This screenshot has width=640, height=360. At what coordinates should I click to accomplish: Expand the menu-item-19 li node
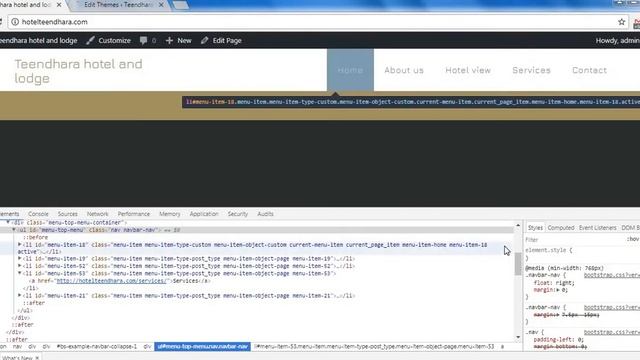coord(20,258)
